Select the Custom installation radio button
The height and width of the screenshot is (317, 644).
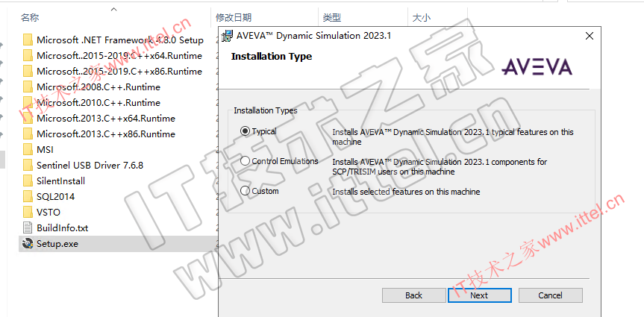[245, 191]
